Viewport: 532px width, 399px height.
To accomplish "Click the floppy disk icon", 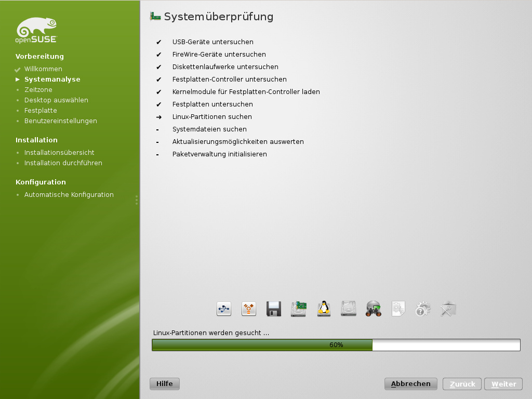I will pyautogui.click(x=274, y=309).
